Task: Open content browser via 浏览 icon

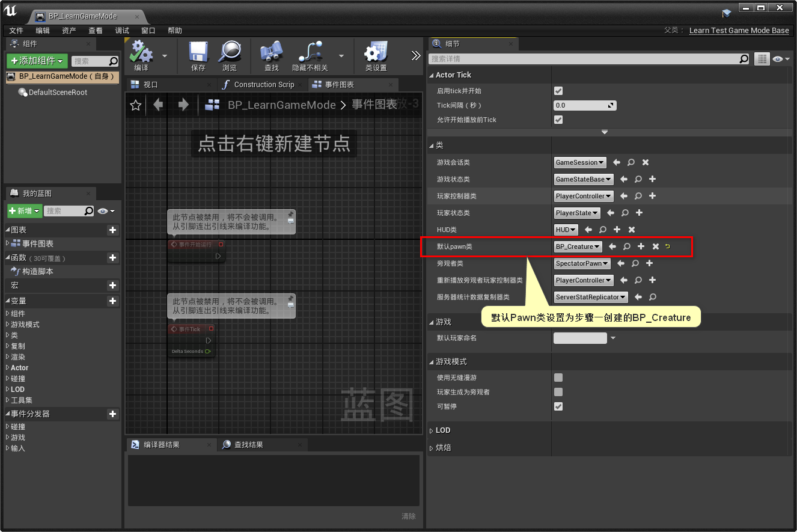Action: pos(230,54)
